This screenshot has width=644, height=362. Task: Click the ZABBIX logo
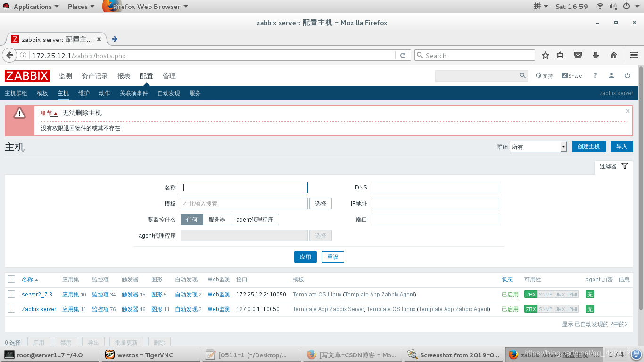pos(27,75)
